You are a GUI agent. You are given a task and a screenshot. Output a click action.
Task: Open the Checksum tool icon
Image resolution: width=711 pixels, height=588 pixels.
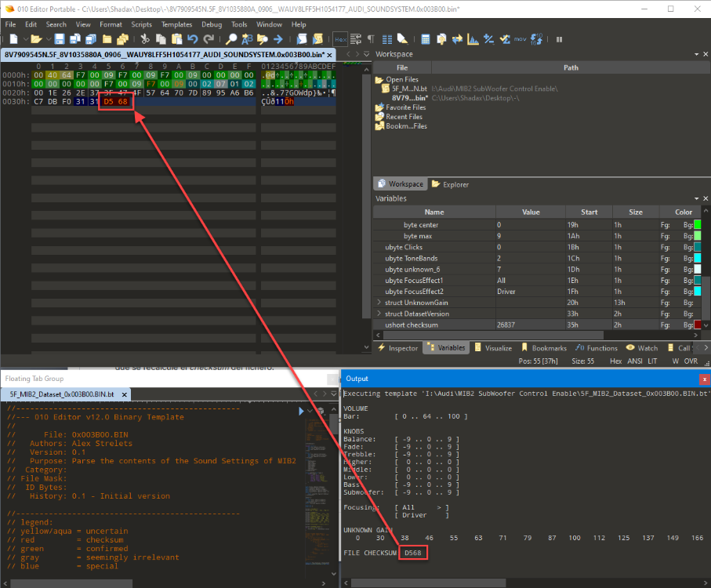click(505, 39)
